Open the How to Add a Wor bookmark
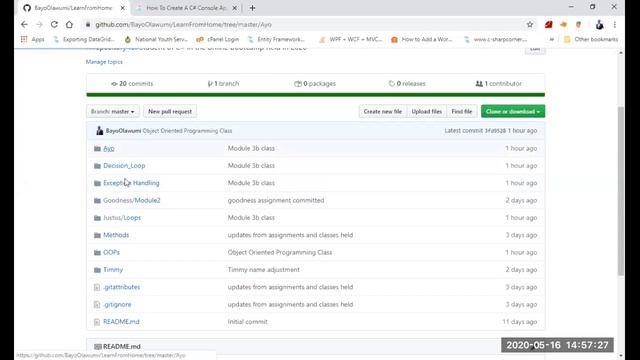The height and width of the screenshot is (360, 640). click(x=422, y=39)
